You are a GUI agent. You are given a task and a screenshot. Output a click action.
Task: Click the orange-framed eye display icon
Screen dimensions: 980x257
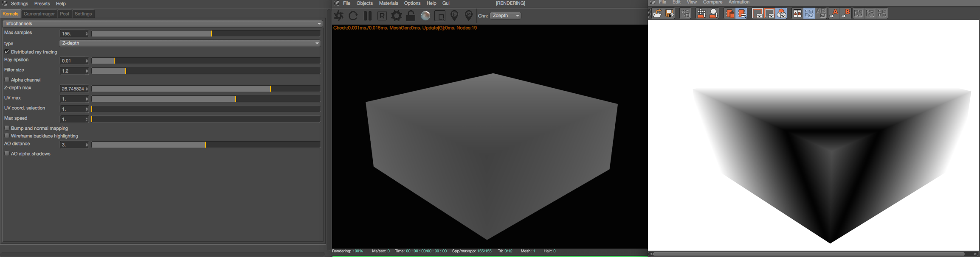(x=758, y=14)
